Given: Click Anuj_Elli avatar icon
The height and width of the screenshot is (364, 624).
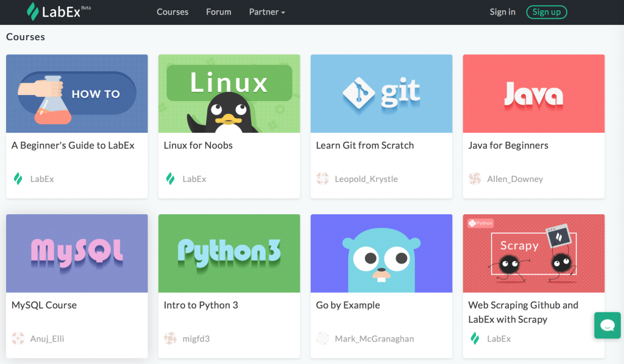Looking at the screenshot, I should tap(18, 338).
